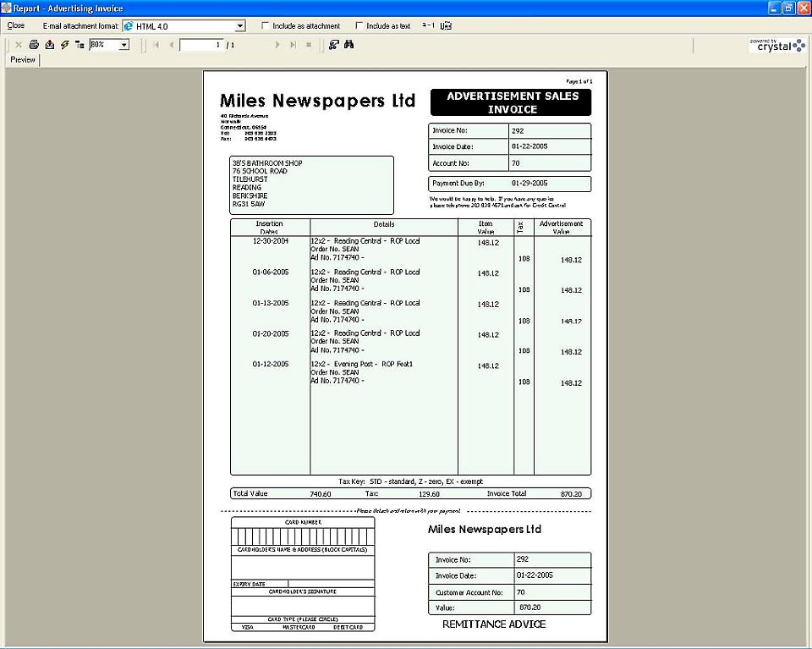Viewport: 812px width, 649px height.
Task: Click the page number input field
Action: (x=201, y=45)
